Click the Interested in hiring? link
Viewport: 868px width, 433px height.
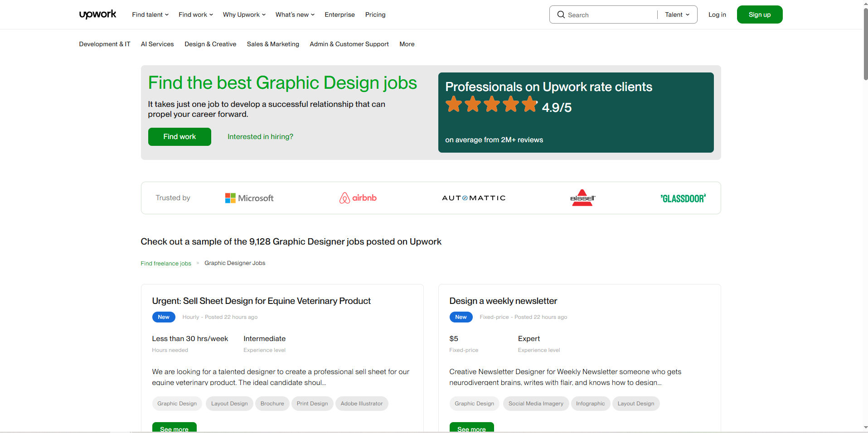(x=260, y=136)
